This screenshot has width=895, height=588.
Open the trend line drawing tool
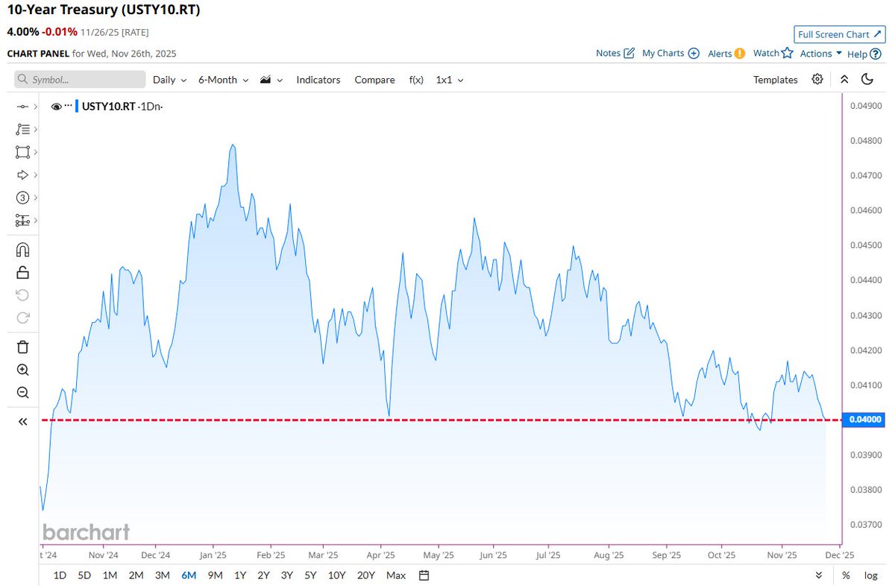[22, 129]
